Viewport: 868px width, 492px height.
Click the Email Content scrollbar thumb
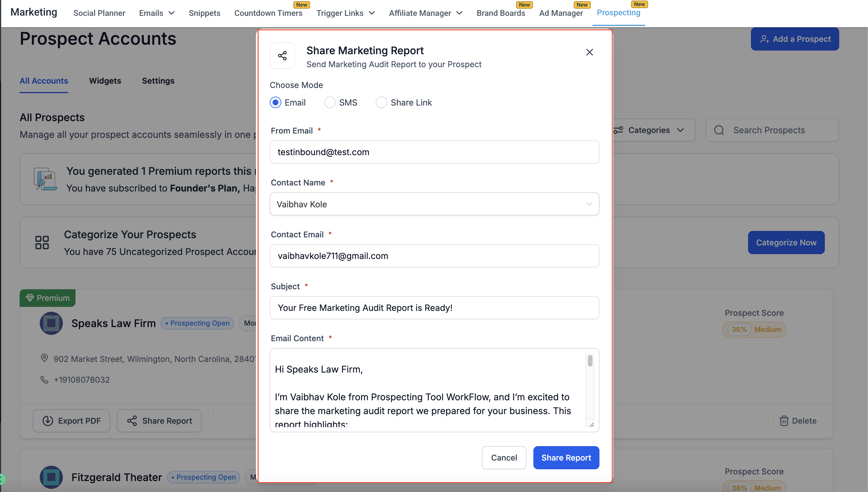(x=590, y=360)
